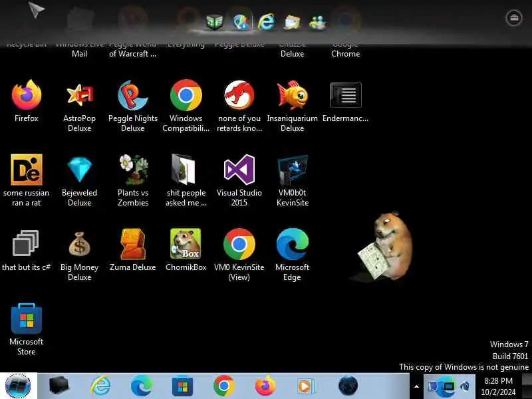Open the Windows Start menu orb

(19, 386)
